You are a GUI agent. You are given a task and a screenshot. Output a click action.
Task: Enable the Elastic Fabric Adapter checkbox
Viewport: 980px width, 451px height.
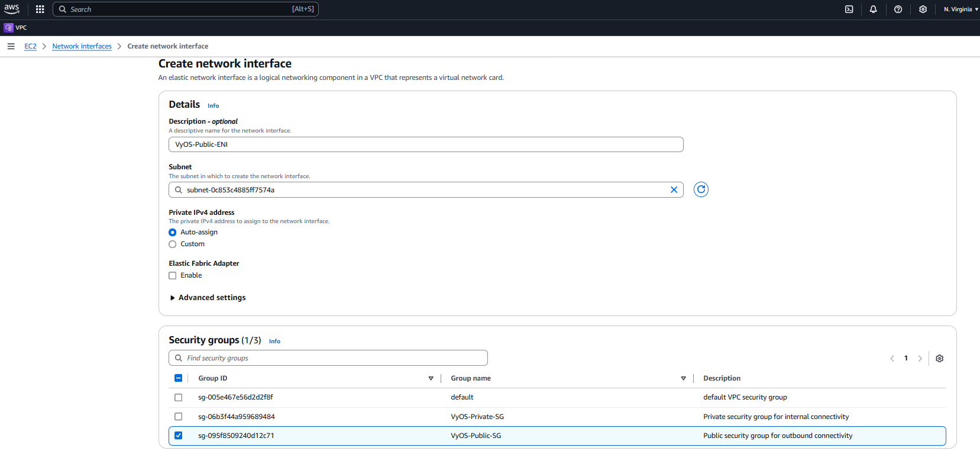click(x=173, y=276)
